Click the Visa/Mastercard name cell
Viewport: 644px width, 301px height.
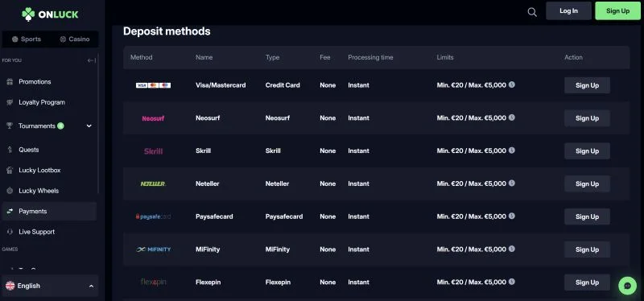(221, 85)
